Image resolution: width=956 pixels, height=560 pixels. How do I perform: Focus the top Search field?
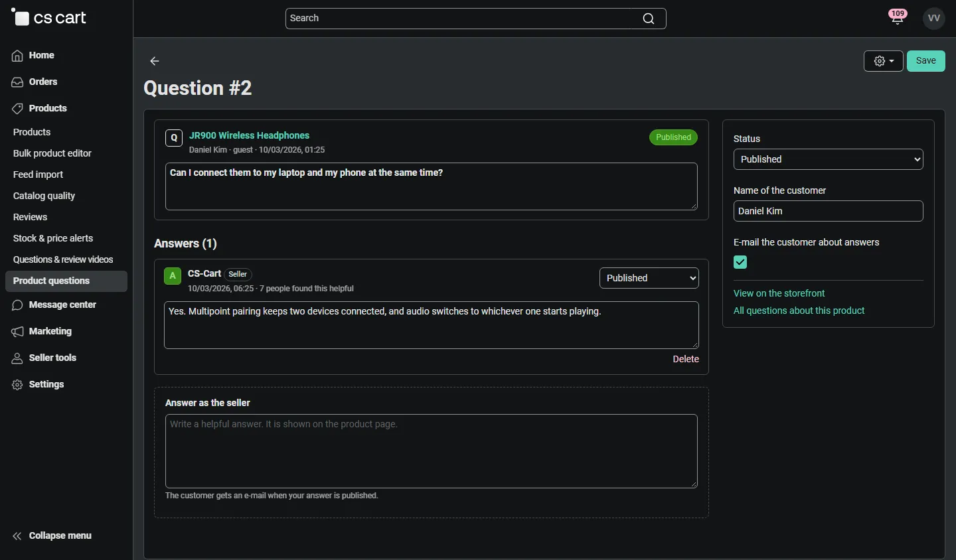point(475,19)
